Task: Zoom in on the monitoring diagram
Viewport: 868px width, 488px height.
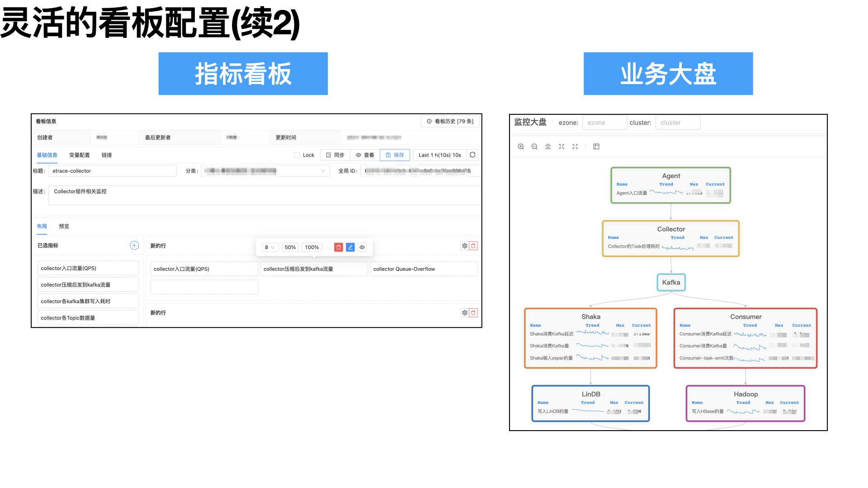Action: (x=521, y=146)
